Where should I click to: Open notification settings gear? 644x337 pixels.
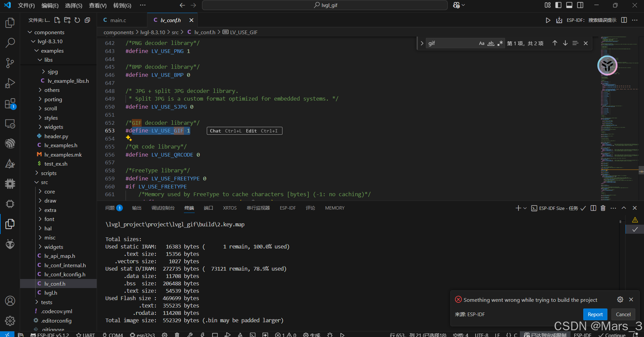click(x=620, y=299)
